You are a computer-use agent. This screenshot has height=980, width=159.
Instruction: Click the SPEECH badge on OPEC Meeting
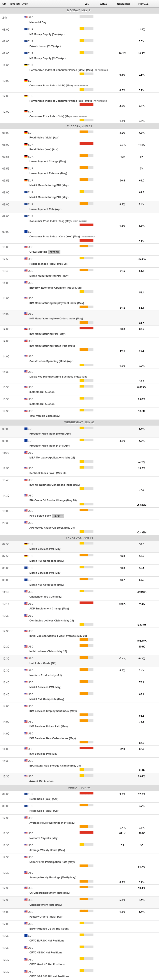(x=54, y=252)
